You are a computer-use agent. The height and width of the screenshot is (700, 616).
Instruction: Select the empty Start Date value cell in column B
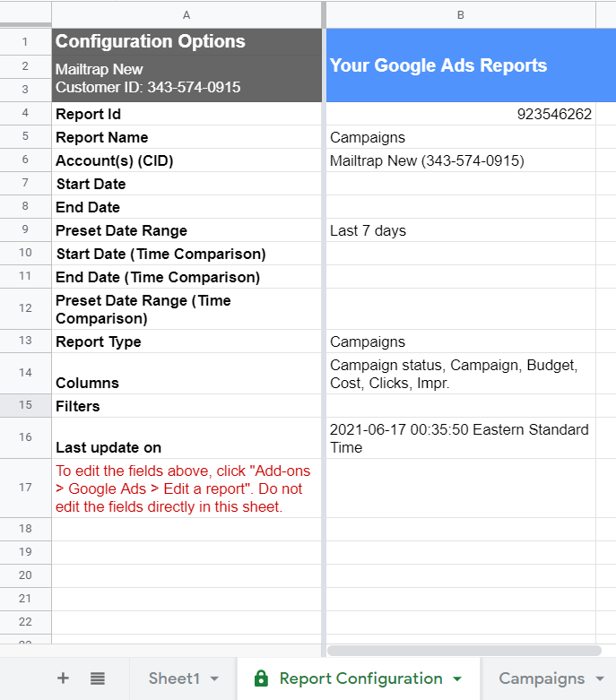pos(461,184)
